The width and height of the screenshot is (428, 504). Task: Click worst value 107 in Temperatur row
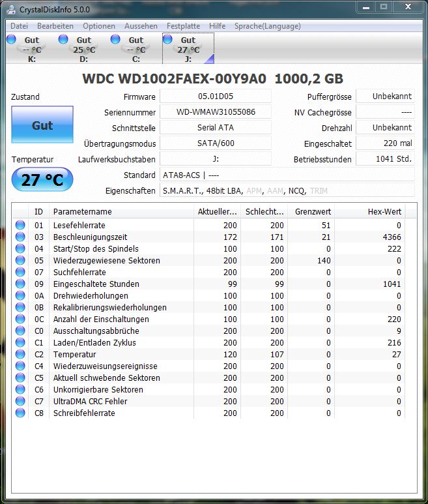pos(277,354)
